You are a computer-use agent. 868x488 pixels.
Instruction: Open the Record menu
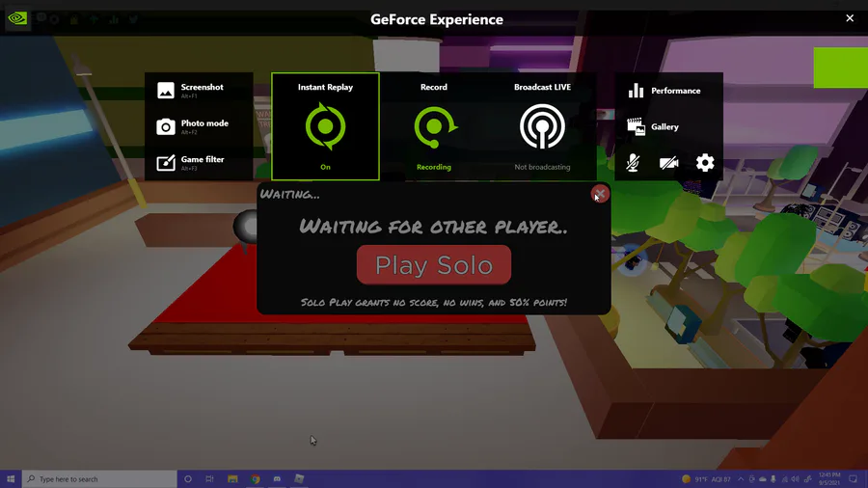434,126
